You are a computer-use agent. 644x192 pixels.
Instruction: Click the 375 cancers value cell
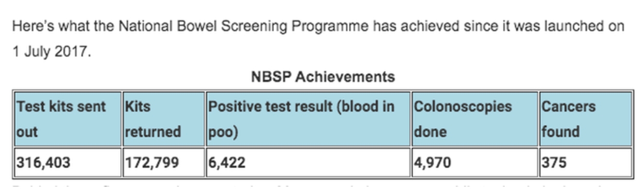pyautogui.click(x=586, y=163)
